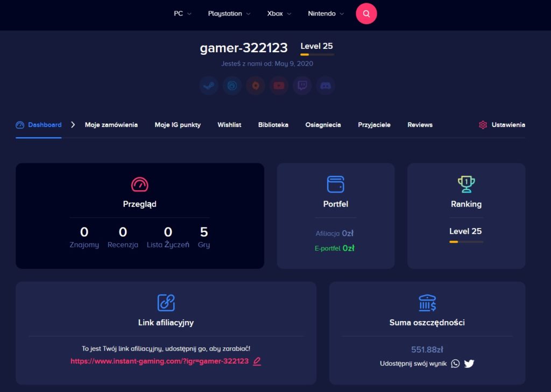551x392 pixels.
Task: Share savings via the WhatsApp icon
Action: click(455, 364)
